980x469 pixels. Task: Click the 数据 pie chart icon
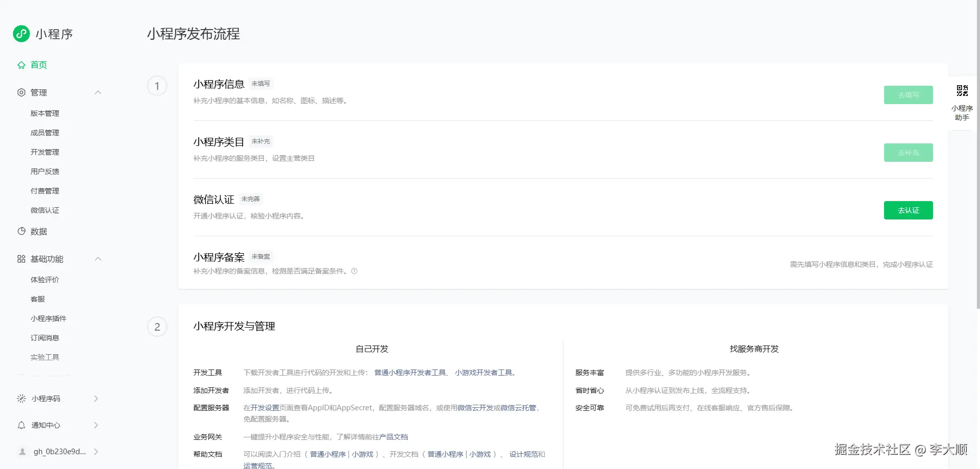pyautogui.click(x=21, y=231)
